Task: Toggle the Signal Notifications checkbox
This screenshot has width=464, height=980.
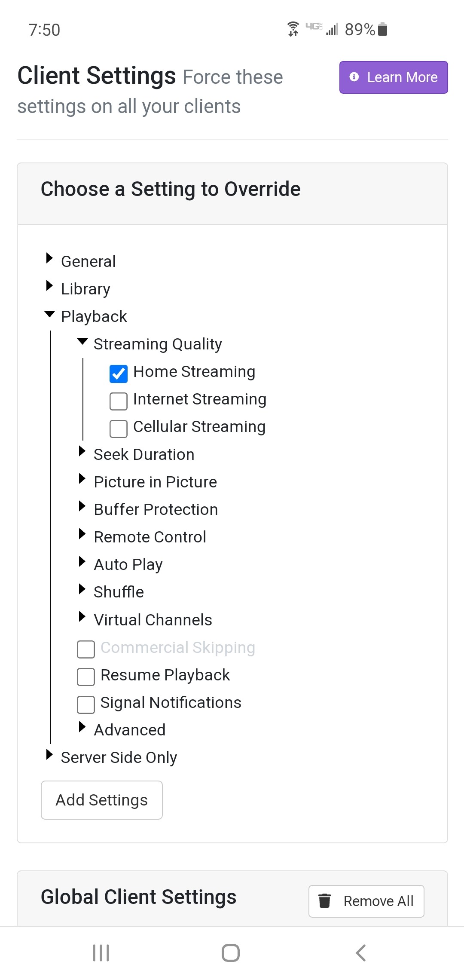Action: pyautogui.click(x=86, y=704)
